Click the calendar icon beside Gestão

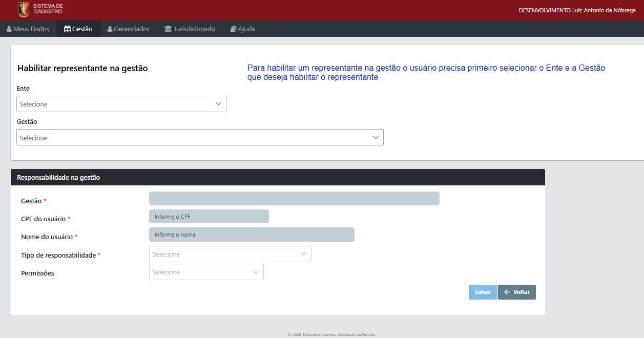pos(67,29)
